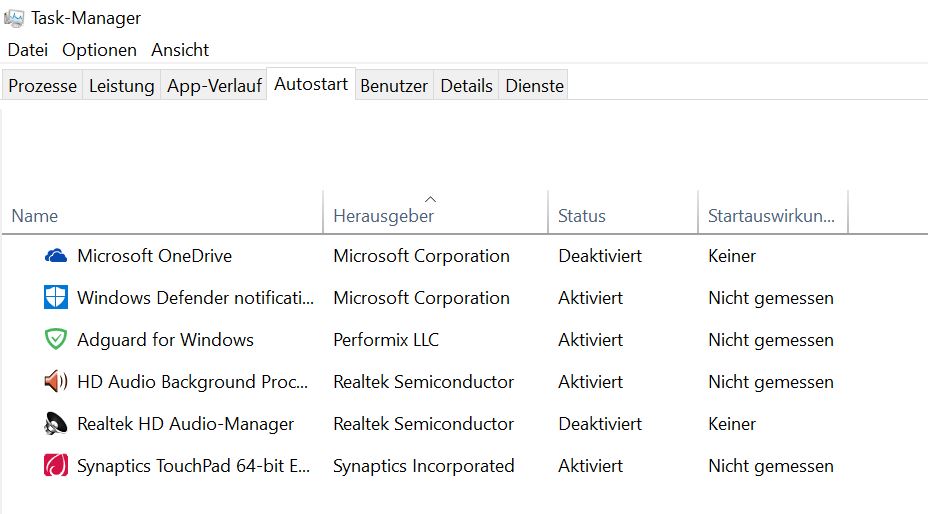Go to the Dienste tab
The height and width of the screenshot is (514, 928).
[x=534, y=86]
